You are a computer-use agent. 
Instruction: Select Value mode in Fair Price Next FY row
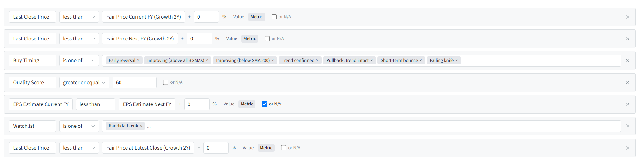point(232,39)
